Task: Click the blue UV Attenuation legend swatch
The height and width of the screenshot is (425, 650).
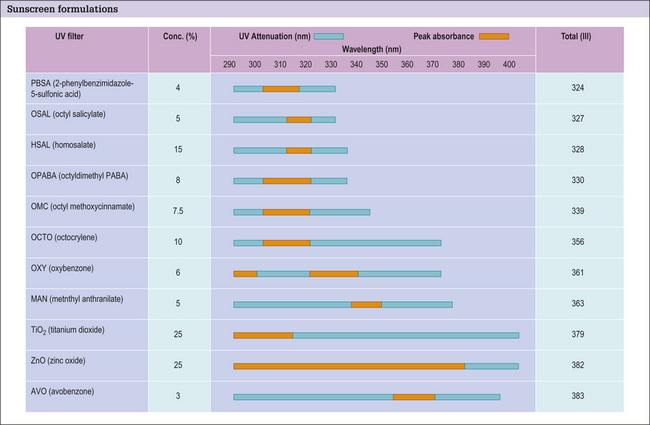Action: tap(329, 36)
